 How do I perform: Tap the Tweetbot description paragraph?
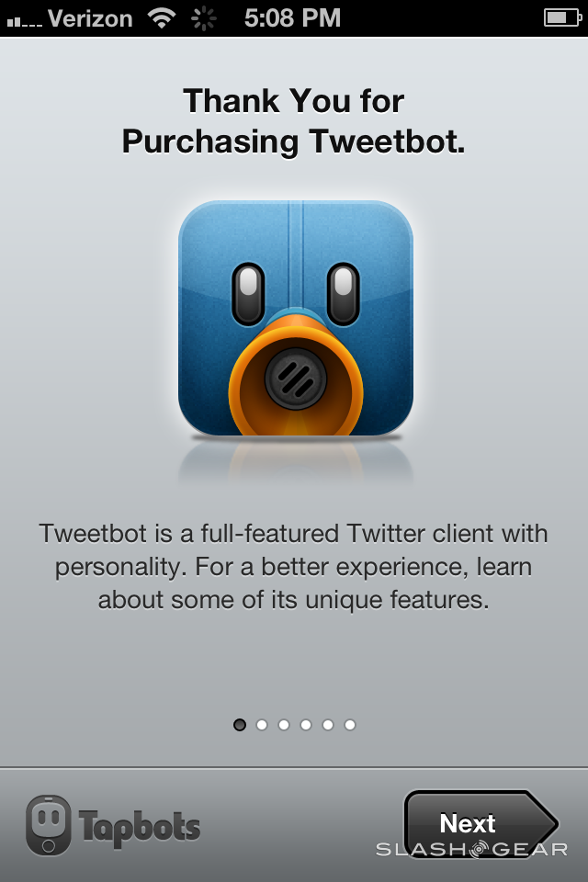293,567
